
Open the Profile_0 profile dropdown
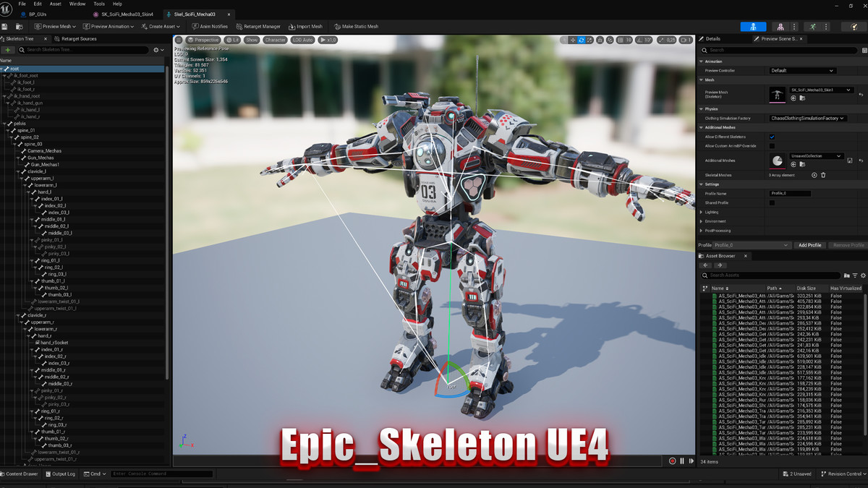pyautogui.click(x=751, y=245)
